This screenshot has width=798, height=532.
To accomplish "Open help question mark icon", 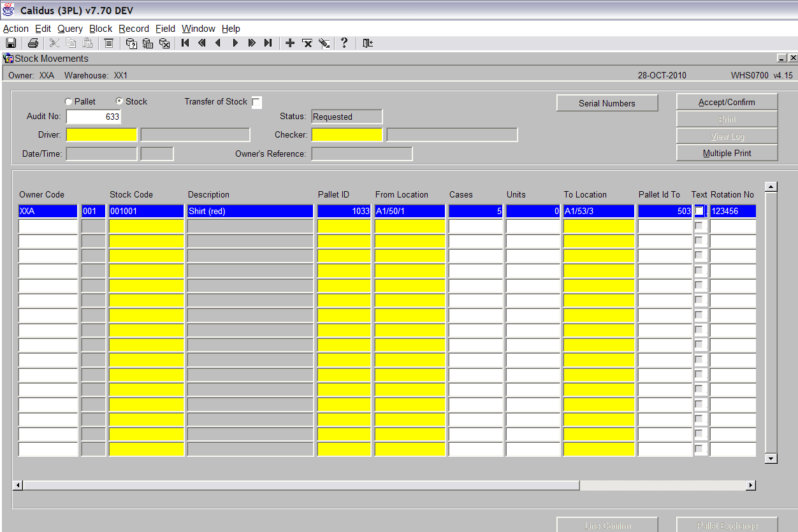I will [x=344, y=43].
